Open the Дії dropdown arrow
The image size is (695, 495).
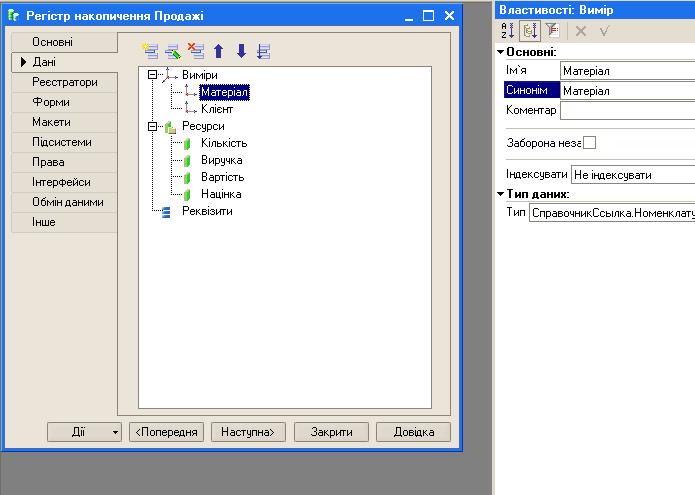pos(115,432)
